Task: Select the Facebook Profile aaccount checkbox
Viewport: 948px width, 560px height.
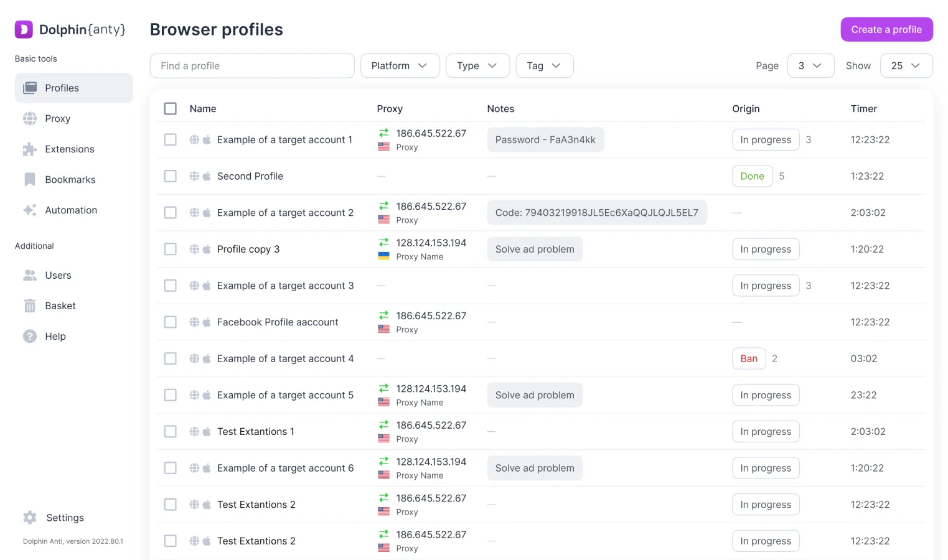Action: click(x=171, y=322)
